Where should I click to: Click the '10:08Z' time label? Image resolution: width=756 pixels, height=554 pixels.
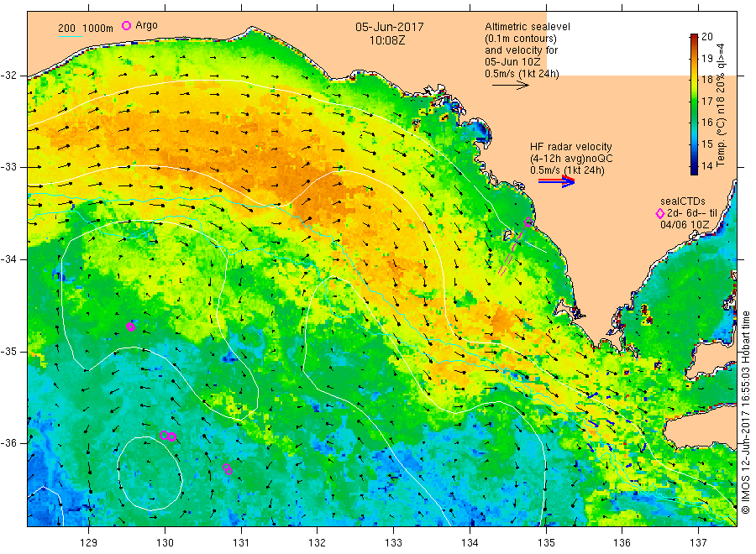pos(387,41)
